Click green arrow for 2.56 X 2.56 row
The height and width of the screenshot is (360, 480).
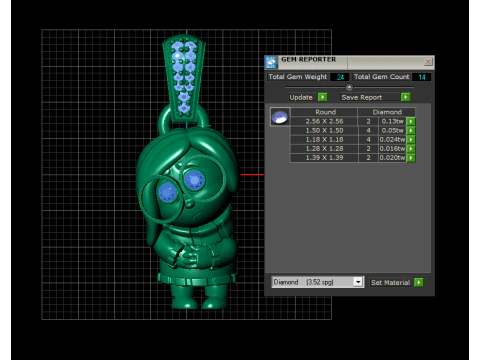pos(411,121)
